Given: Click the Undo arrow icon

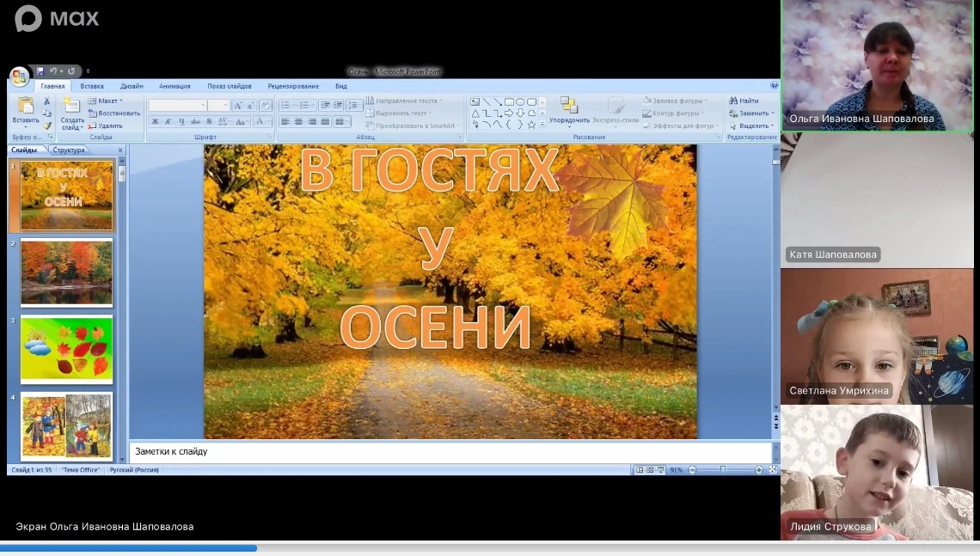Looking at the screenshot, I should pos(53,71).
